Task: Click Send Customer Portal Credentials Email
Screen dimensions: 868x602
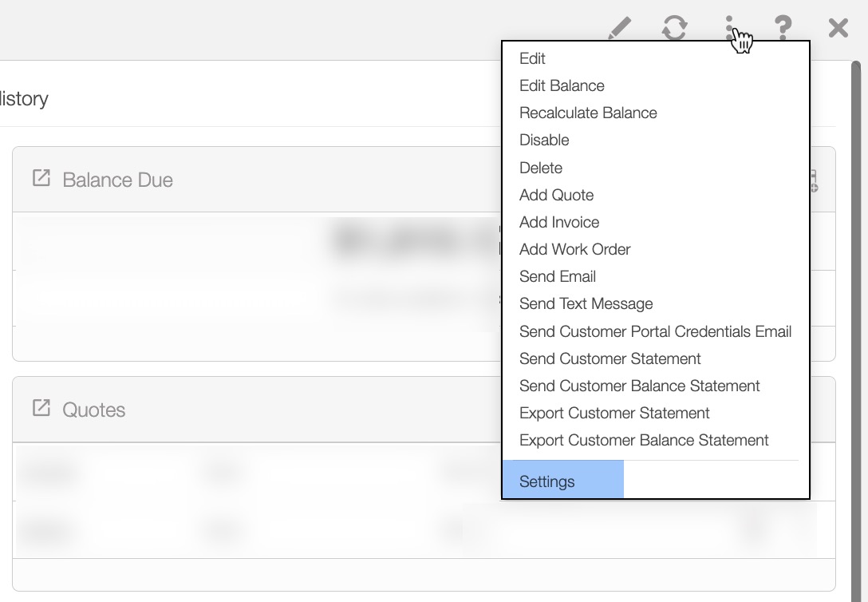Action: [655, 331]
